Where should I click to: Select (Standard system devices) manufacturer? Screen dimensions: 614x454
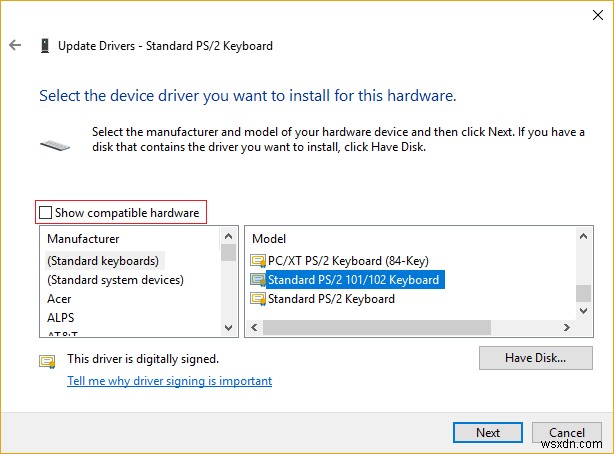[x=115, y=280]
